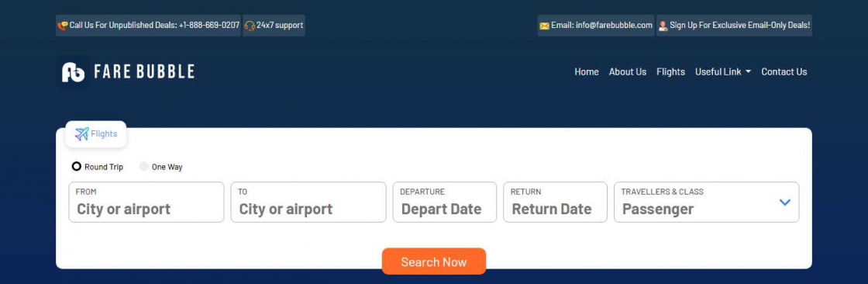The height and width of the screenshot is (284, 868).
Task: Open the Depart Date field
Action: point(445,203)
